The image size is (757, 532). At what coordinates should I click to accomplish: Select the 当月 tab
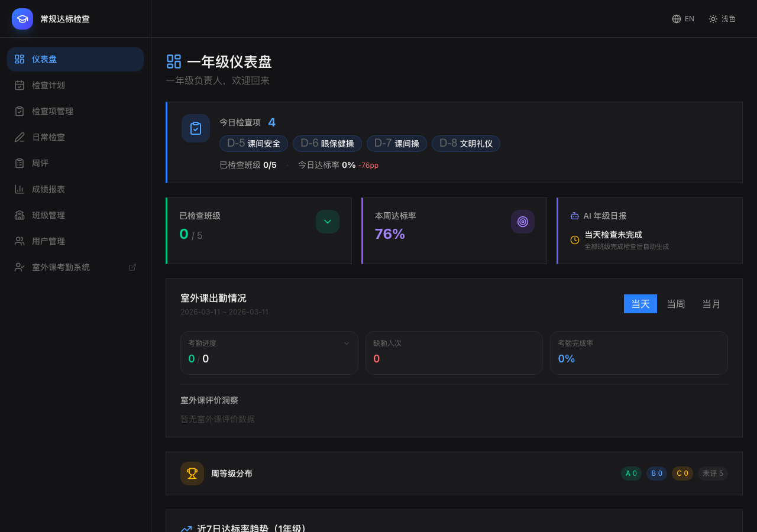pos(711,304)
